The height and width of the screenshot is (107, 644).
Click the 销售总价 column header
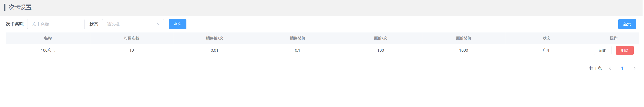pos(297,38)
